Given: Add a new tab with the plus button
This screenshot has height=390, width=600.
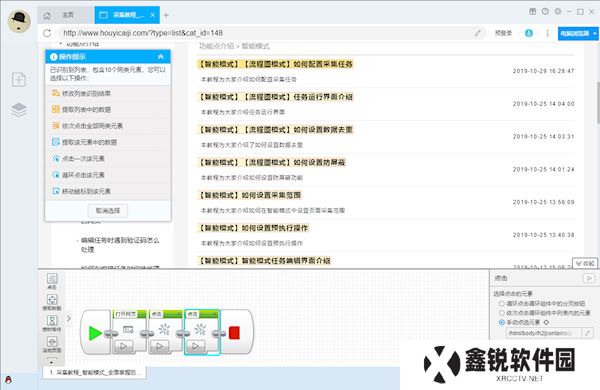Looking at the screenshot, I should [166, 15].
